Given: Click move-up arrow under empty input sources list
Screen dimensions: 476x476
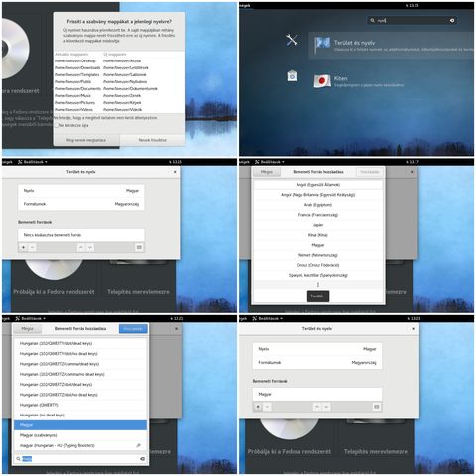Looking at the screenshot, I should tap(81, 247).
